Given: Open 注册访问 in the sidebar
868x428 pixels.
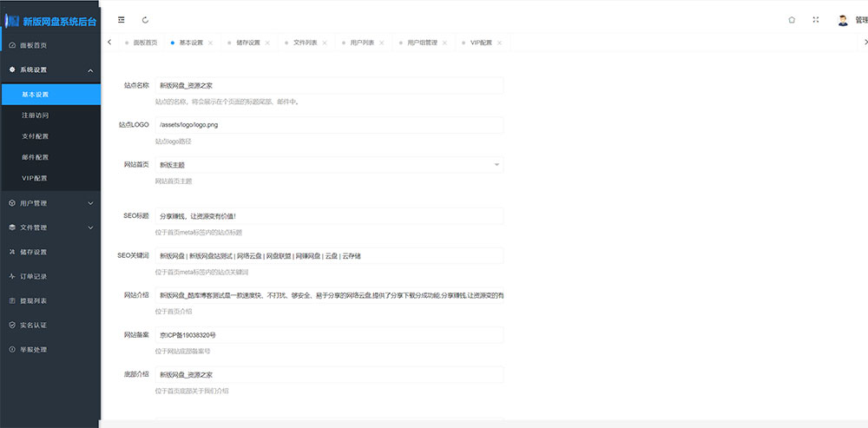Looking at the screenshot, I should (x=36, y=115).
